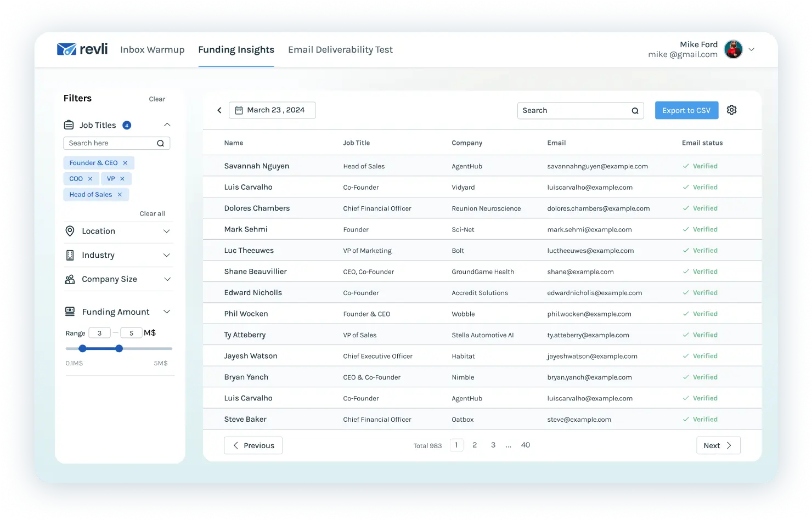Click the funding range slider track
Viewport: 812px width, 520px height.
[x=119, y=348]
